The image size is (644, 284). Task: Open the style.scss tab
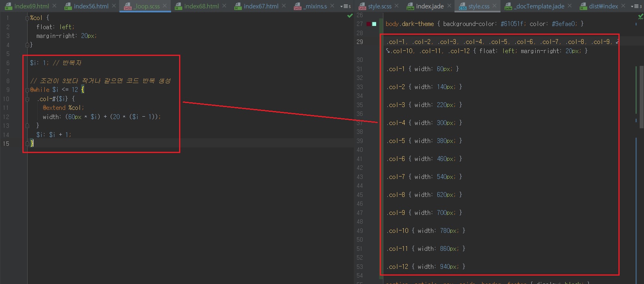379,6
